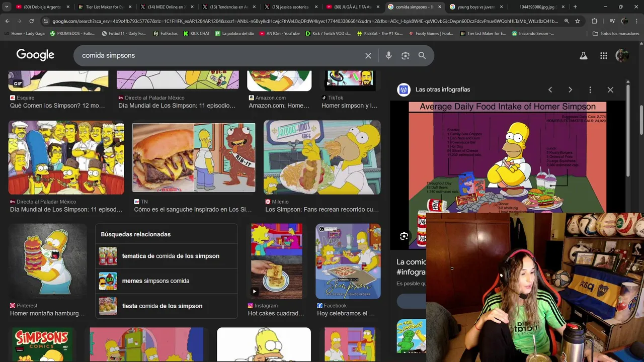Image resolution: width=644 pixels, height=362 pixels.
Task: Switch to the Tendencias tab
Action: (x=228, y=7)
